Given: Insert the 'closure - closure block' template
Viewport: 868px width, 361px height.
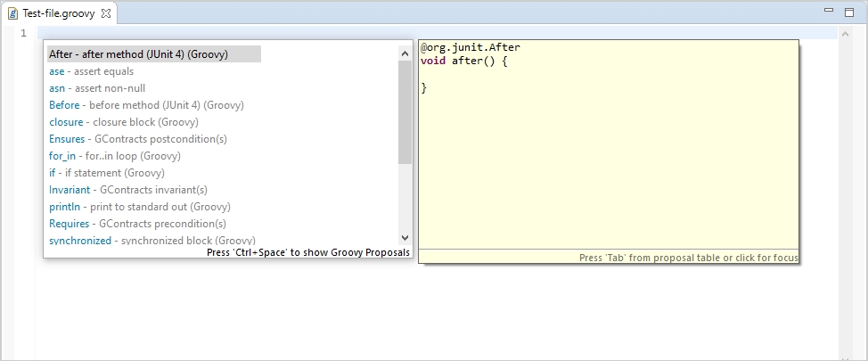Looking at the screenshot, I should [x=123, y=122].
